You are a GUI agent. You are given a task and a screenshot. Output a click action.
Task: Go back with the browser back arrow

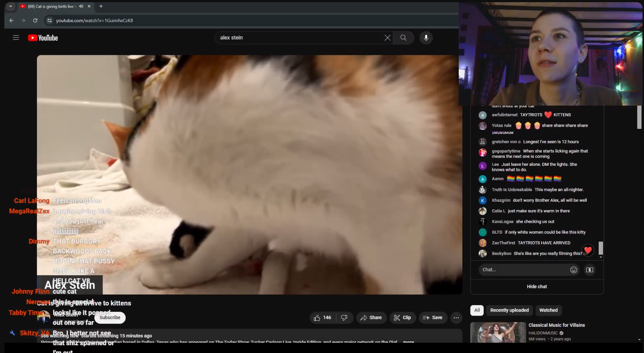[11, 21]
